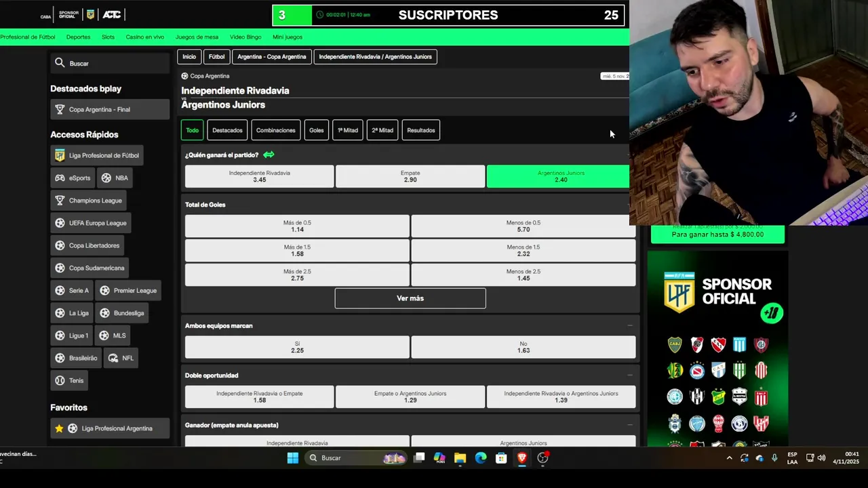Click the Windows taskbar Buscar search box
The width and height of the screenshot is (868, 488).
coord(355,458)
